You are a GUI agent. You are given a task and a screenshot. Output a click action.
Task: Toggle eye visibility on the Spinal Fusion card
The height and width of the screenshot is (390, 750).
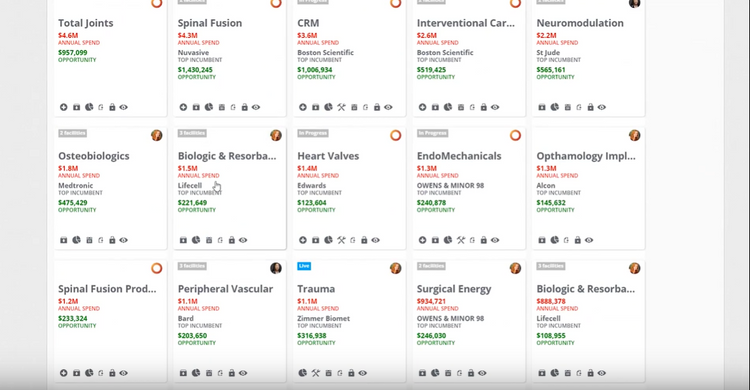click(x=256, y=107)
